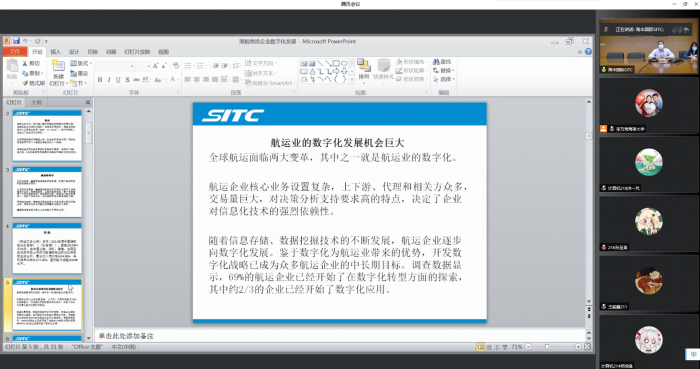Screen dimensions: 700x369
Task: Select slide 4 thumbnail
Action: [47, 249]
